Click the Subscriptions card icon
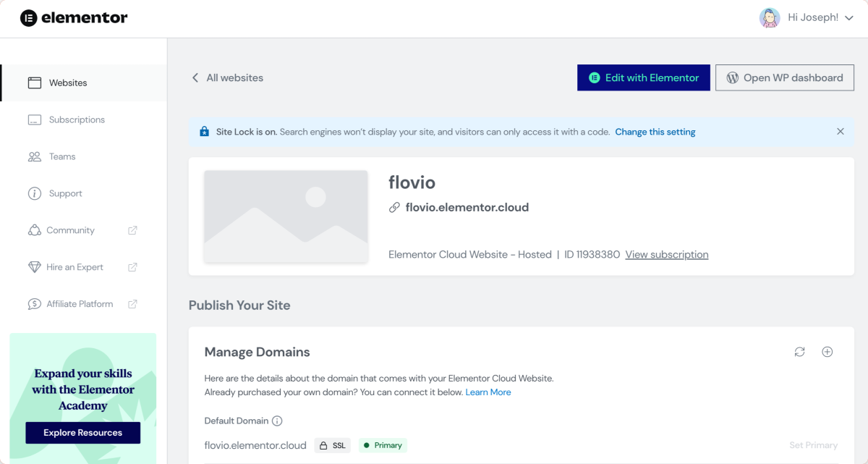The height and width of the screenshot is (464, 868). [x=35, y=119]
